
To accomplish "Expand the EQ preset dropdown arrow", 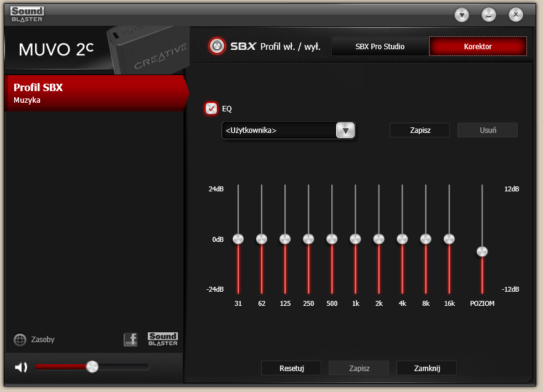I will 345,130.
